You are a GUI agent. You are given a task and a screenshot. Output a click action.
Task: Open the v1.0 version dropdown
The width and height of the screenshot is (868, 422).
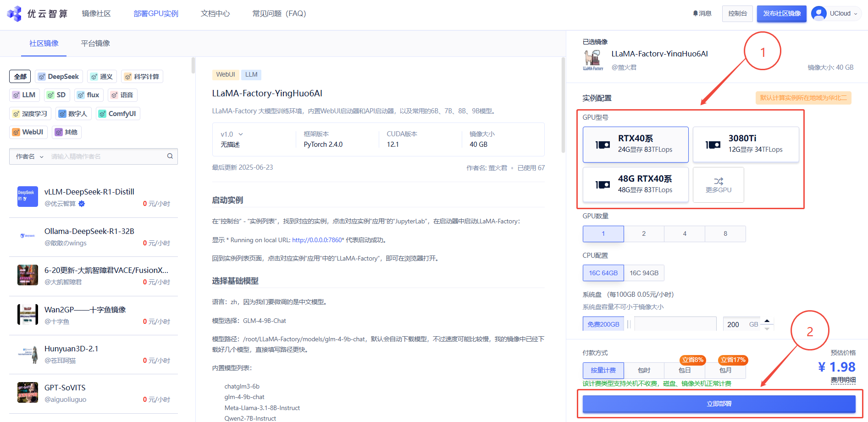click(x=232, y=134)
